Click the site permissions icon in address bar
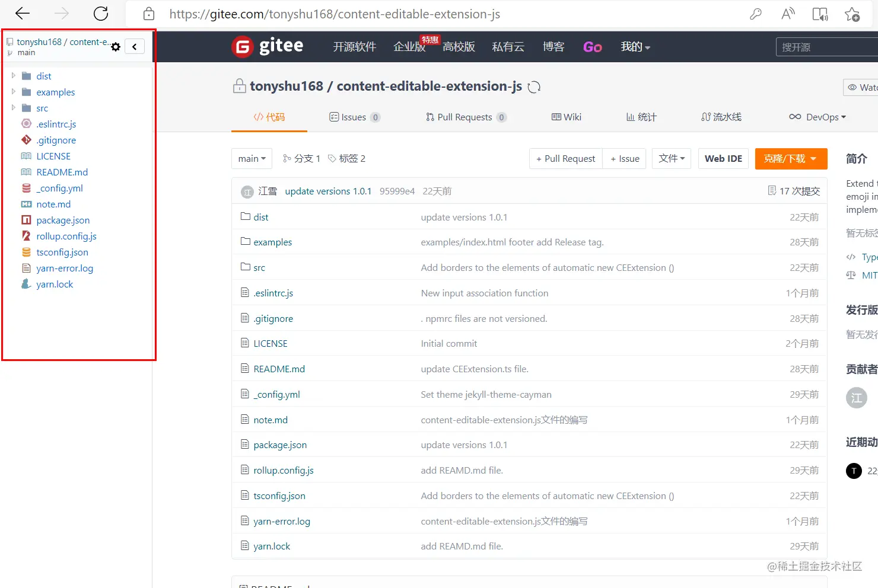878x588 pixels. pyautogui.click(x=148, y=14)
